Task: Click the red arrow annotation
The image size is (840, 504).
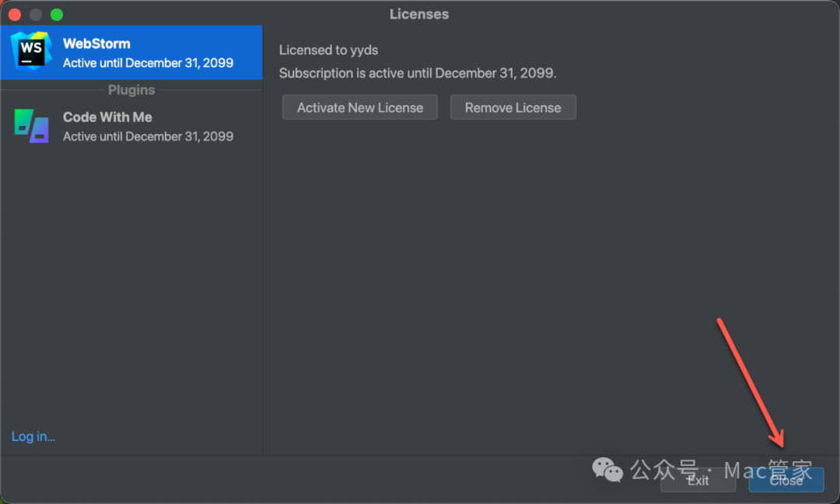Action: 751,383
